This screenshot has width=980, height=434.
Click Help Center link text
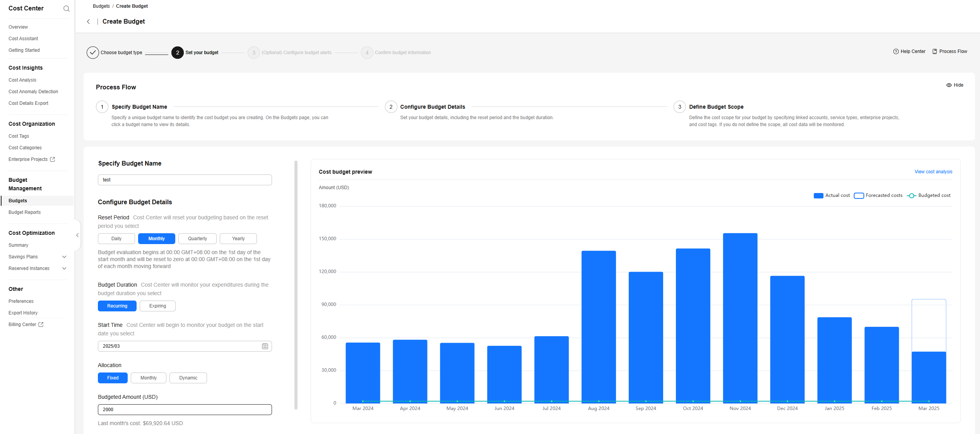click(x=913, y=51)
